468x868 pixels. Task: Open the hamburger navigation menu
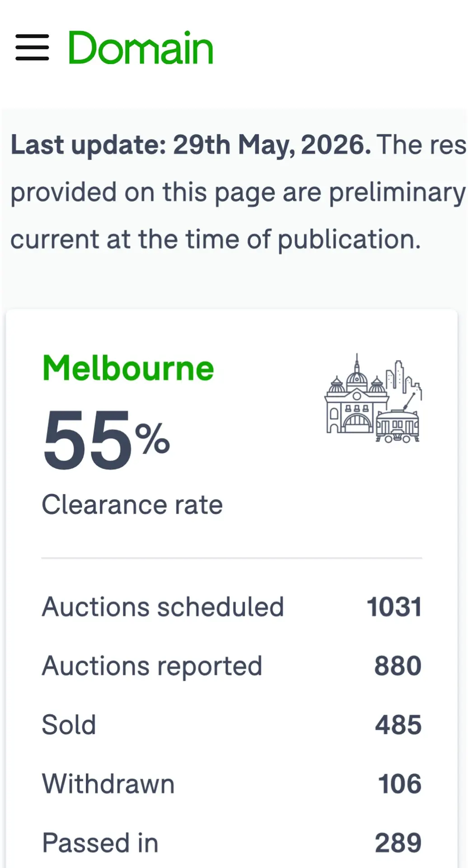click(32, 47)
